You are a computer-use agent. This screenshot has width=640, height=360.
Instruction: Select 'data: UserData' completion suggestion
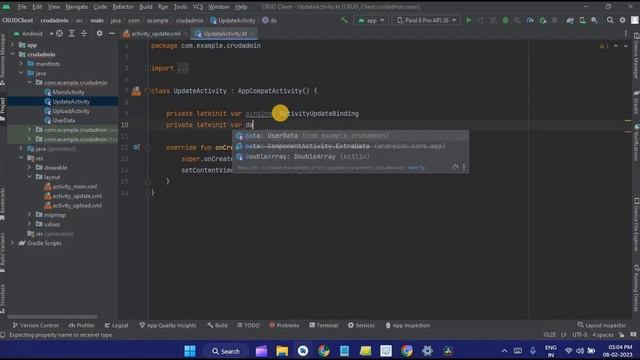click(x=350, y=136)
